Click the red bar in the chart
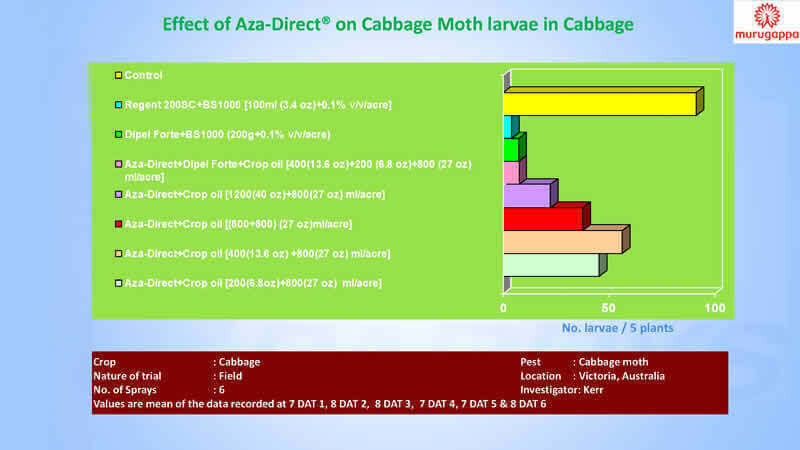800x450 pixels. 542,218
